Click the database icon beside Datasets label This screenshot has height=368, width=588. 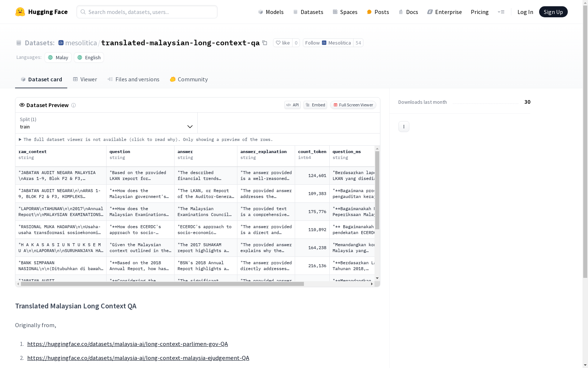(19, 43)
